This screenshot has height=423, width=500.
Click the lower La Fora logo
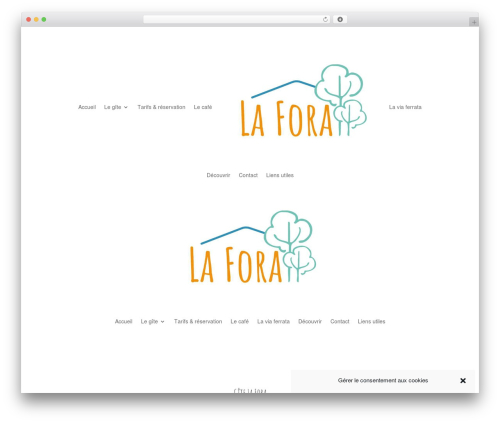pos(253,247)
